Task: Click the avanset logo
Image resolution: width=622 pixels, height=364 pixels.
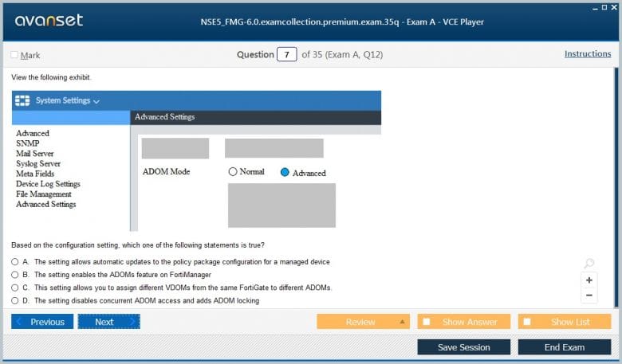Action: pos(49,21)
